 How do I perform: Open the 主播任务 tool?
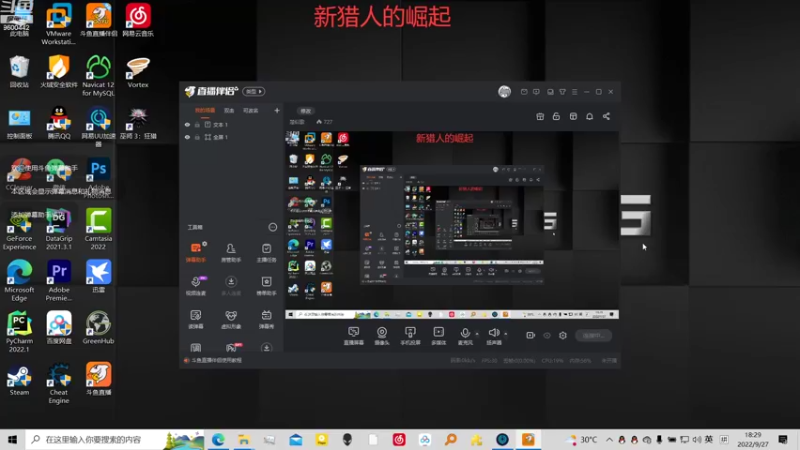coord(266,253)
